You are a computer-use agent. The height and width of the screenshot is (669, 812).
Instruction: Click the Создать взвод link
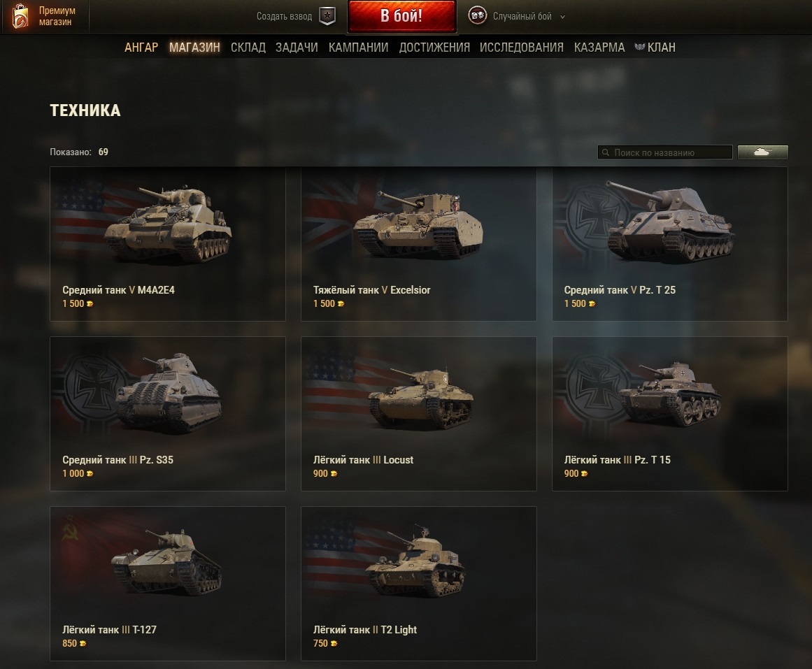[x=284, y=17]
